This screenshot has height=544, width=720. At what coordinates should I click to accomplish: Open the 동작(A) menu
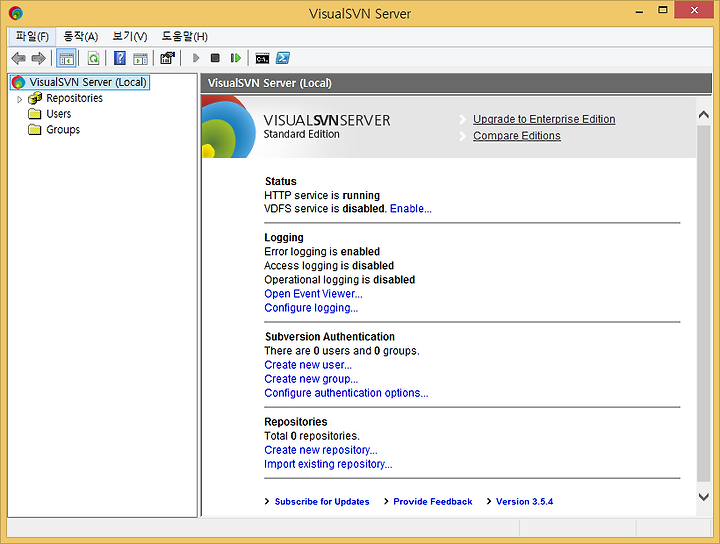click(81, 36)
